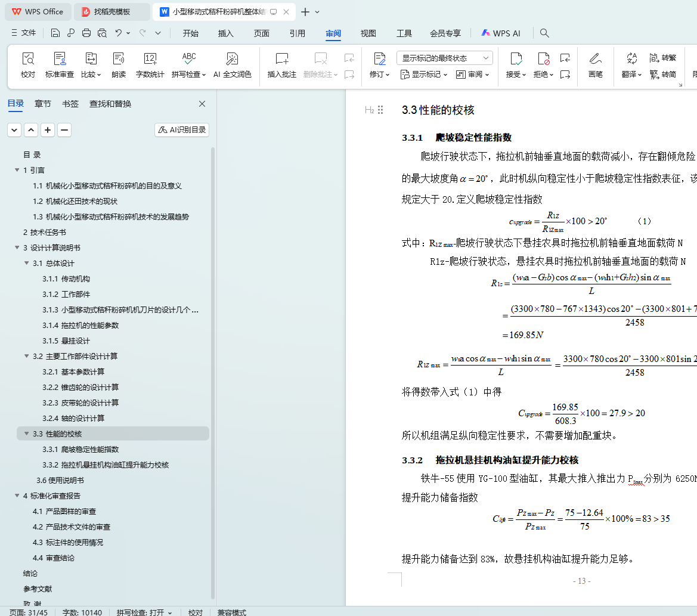Screen dimensions: 697x616
Task: Open the 工具 ribbon tab
Action: pos(404,33)
